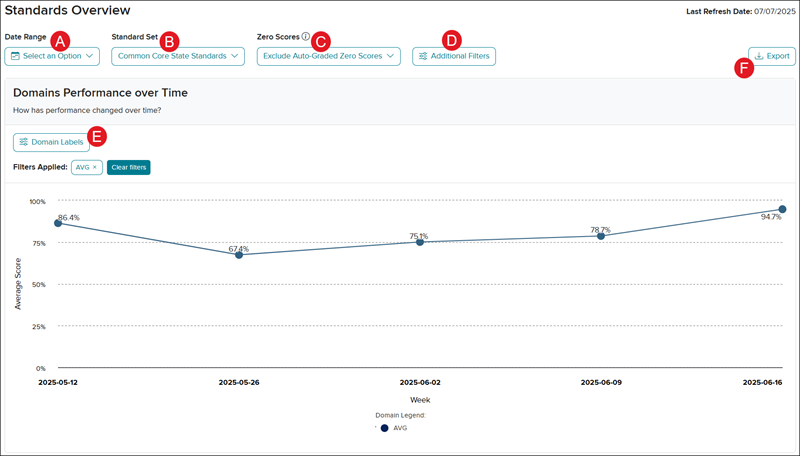
Task: Select the data point for week 2025-06-02
Action: [x=420, y=242]
